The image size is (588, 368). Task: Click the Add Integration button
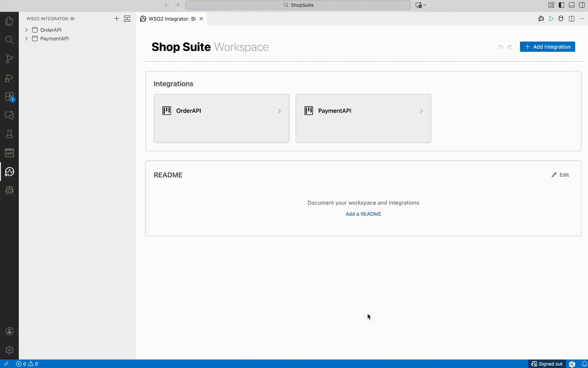coord(547,47)
